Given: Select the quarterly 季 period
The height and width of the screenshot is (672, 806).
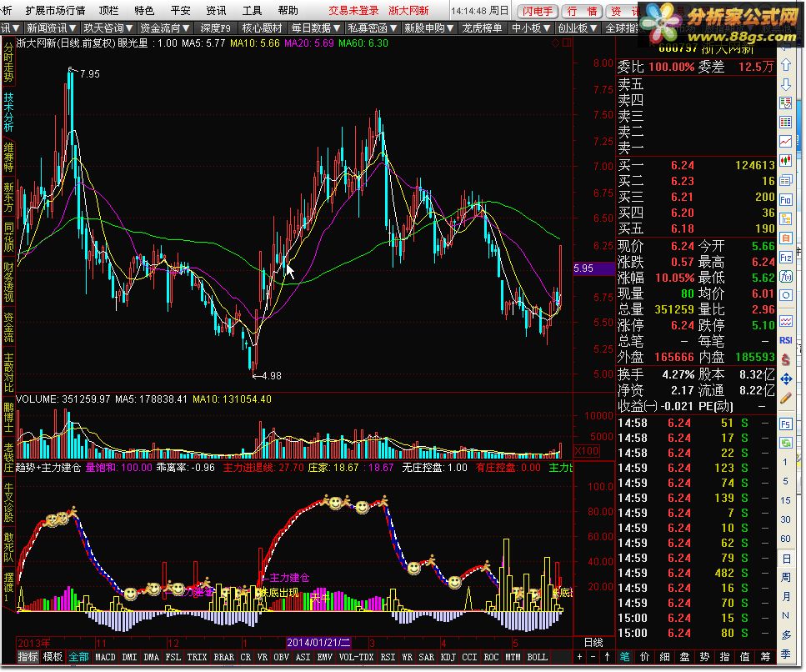Looking at the screenshot, I should coord(786,654).
